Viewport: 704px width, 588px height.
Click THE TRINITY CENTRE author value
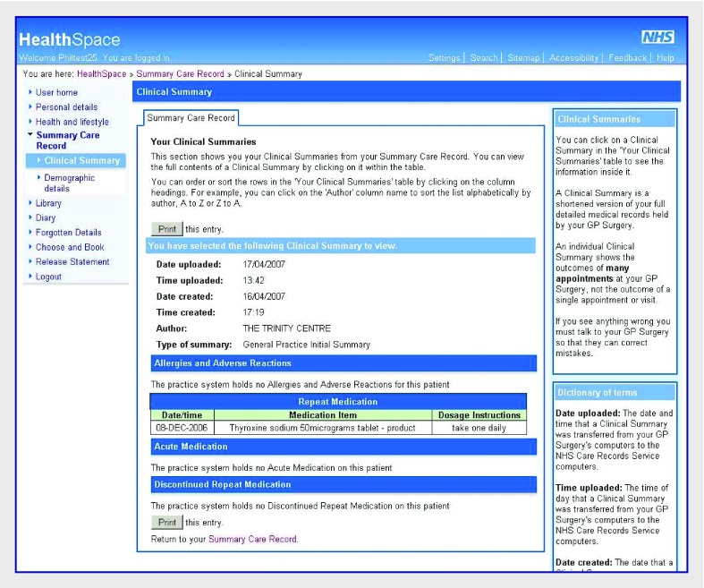tap(287, 328)
